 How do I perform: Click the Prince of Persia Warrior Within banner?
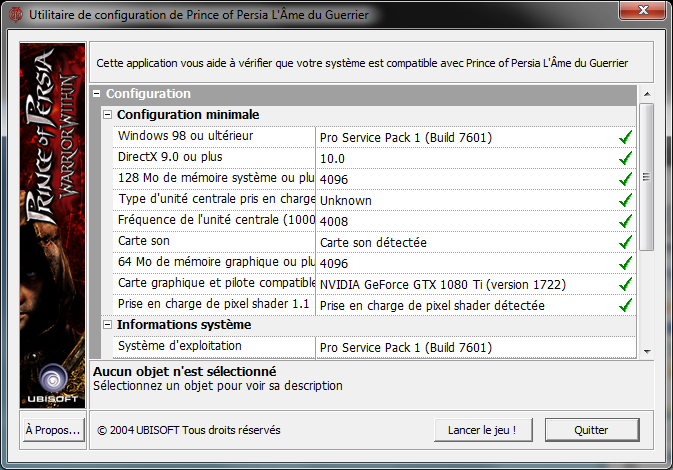(52, 225)
